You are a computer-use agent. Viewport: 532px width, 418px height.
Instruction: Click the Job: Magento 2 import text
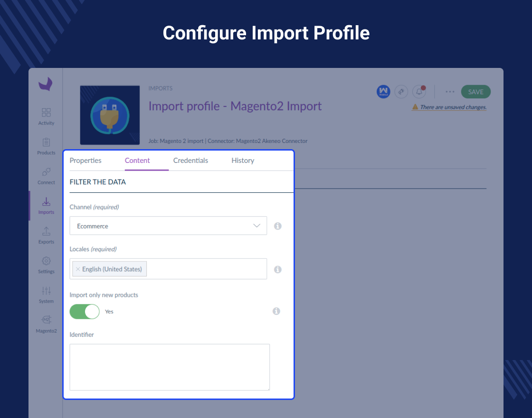click(x=176, y=141)
